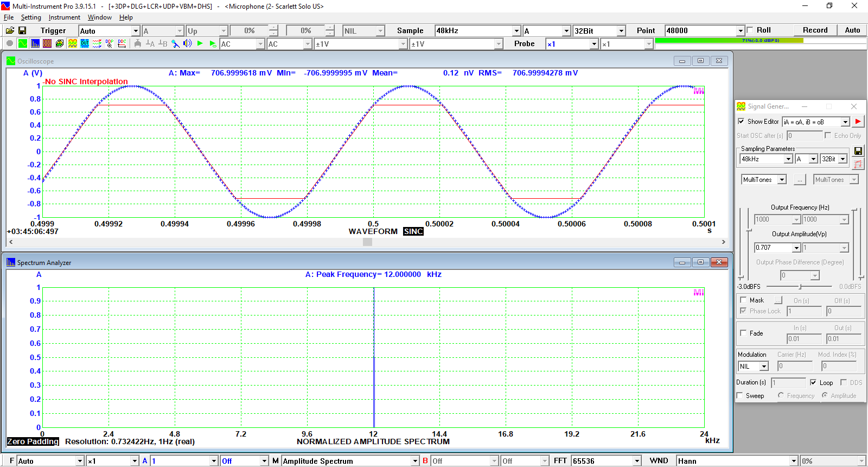Open the WND Hann window dropdown

794,461
